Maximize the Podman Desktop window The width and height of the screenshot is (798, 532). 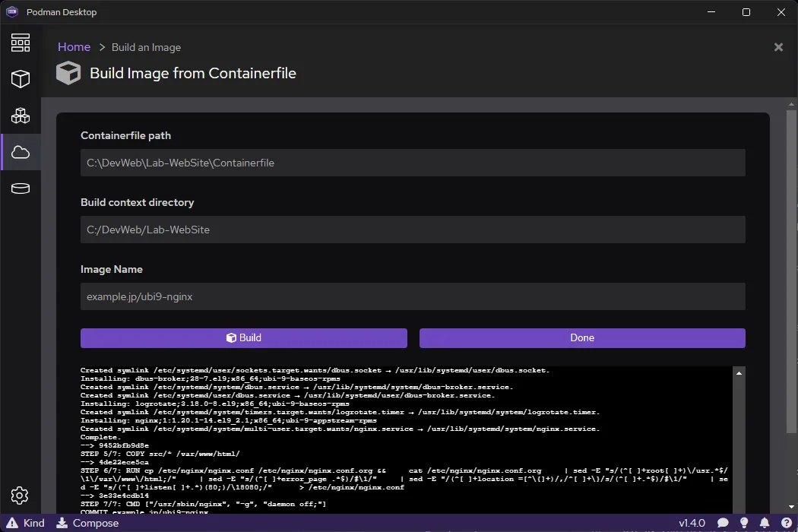pyautogui.click(x=746, y=11)
